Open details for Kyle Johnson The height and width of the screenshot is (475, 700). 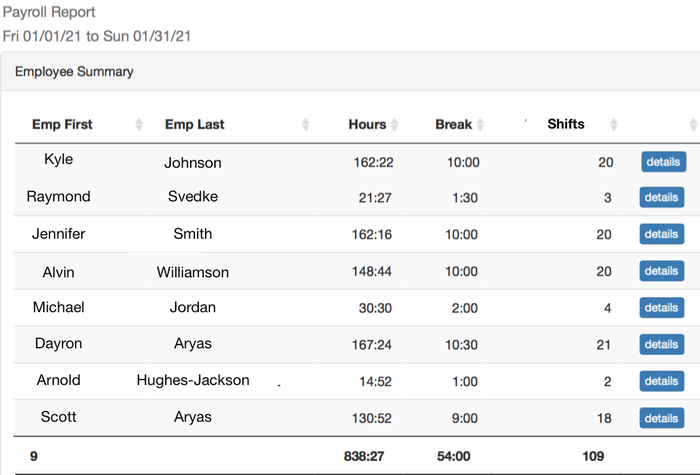click(663, 162)
